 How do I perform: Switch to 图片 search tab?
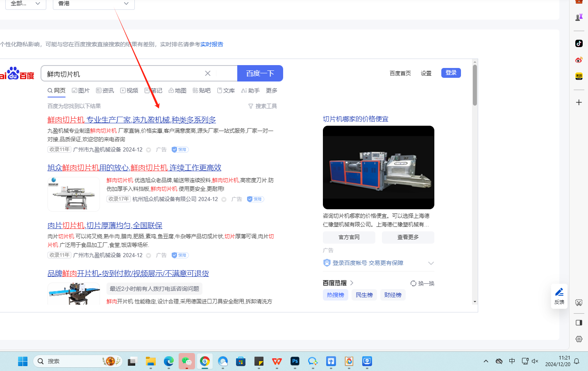(x=81, y=90)
